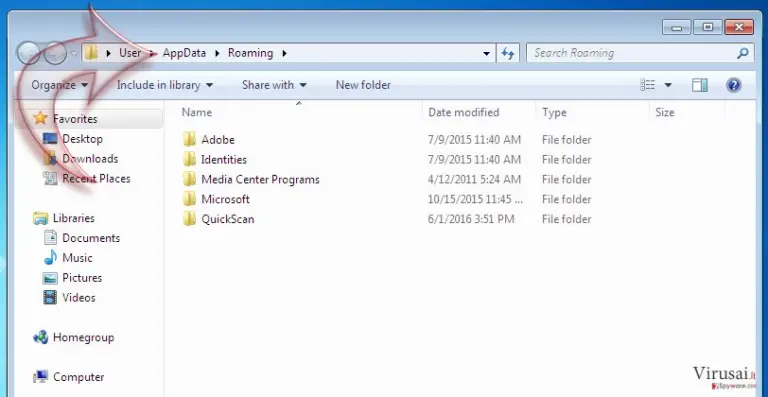Viewport: 768px width, 397px height.
Task: Expand the view options dropdown arrow
Action: coord(668,85)
